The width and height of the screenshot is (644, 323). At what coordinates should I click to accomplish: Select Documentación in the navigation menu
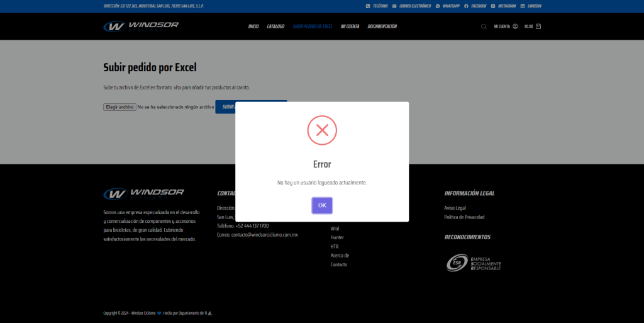(x=382, y=26)
